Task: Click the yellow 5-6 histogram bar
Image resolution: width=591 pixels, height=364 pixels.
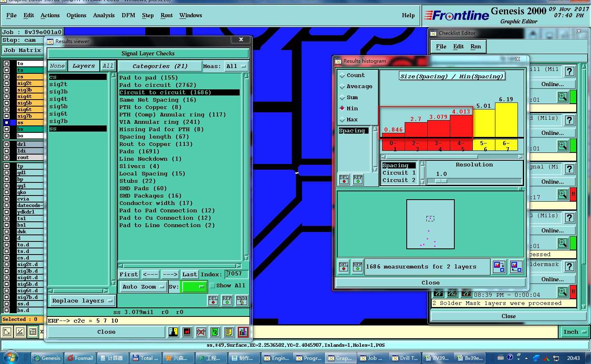Action: [x=484, y=123]
